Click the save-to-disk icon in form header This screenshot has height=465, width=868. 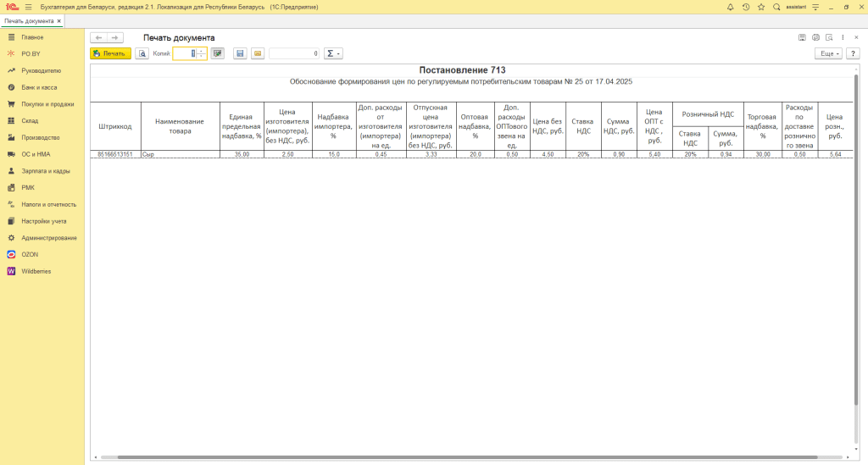(802, 37)
